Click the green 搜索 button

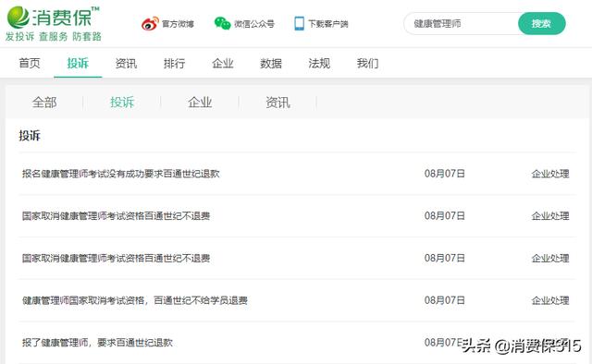tap(541, 24)
